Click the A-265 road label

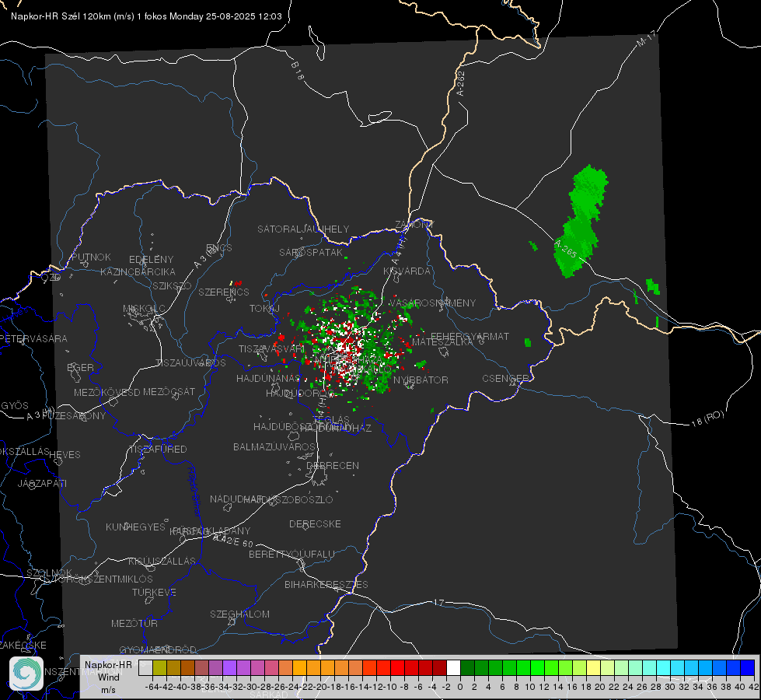click(x=566, y=248)
